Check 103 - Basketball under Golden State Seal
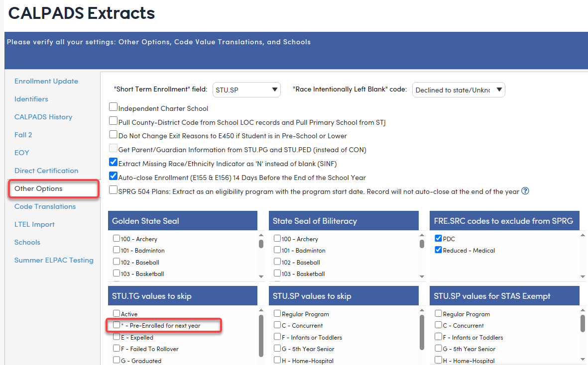 point(117,274)
